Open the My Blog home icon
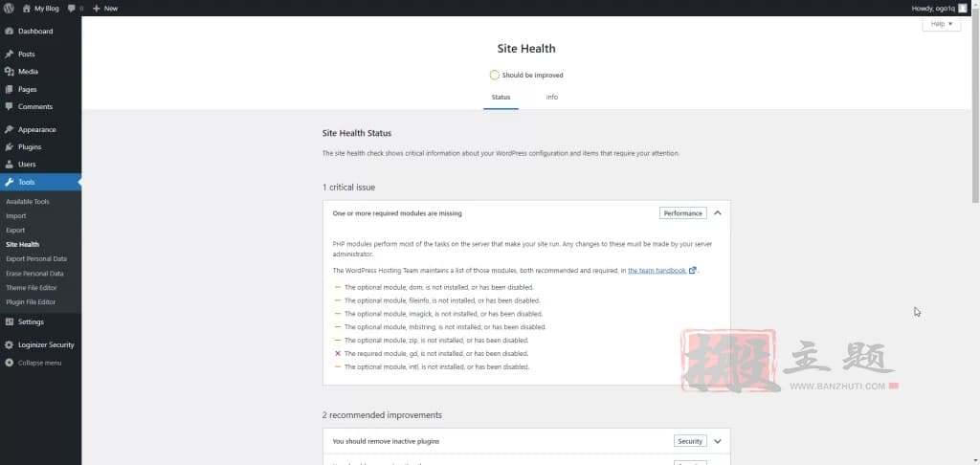Image resolution: width=980 pixels, height=465 pixels. (26, 8)
